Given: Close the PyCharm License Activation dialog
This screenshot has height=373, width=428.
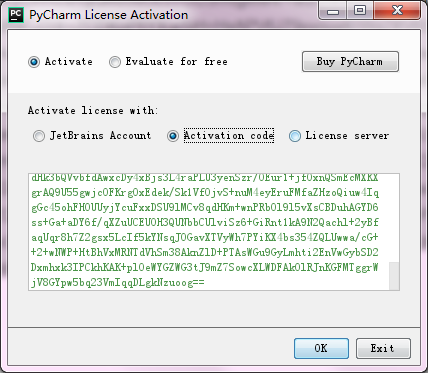Looking at the screenshot, I should pyautogui.click(x=397, y=11).
